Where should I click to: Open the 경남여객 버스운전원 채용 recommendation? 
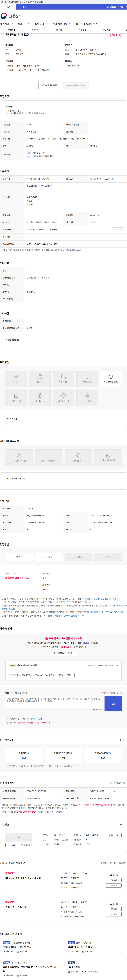pyautogui.click(x=80, y=947)
